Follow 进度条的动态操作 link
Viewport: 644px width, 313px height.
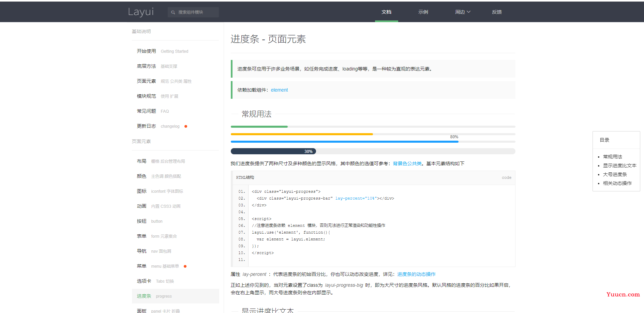416,274
